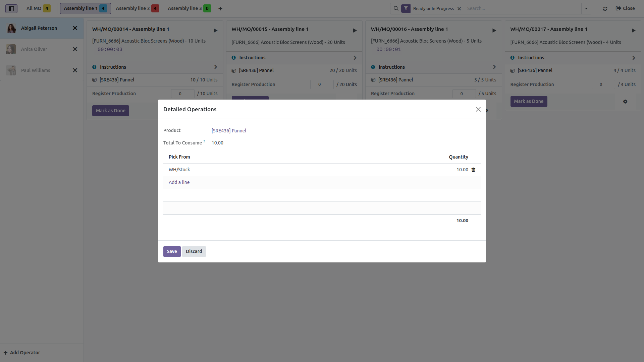Click the Ready or In Progress filter icon
This screenshot has width=644, height=362.
406,9
